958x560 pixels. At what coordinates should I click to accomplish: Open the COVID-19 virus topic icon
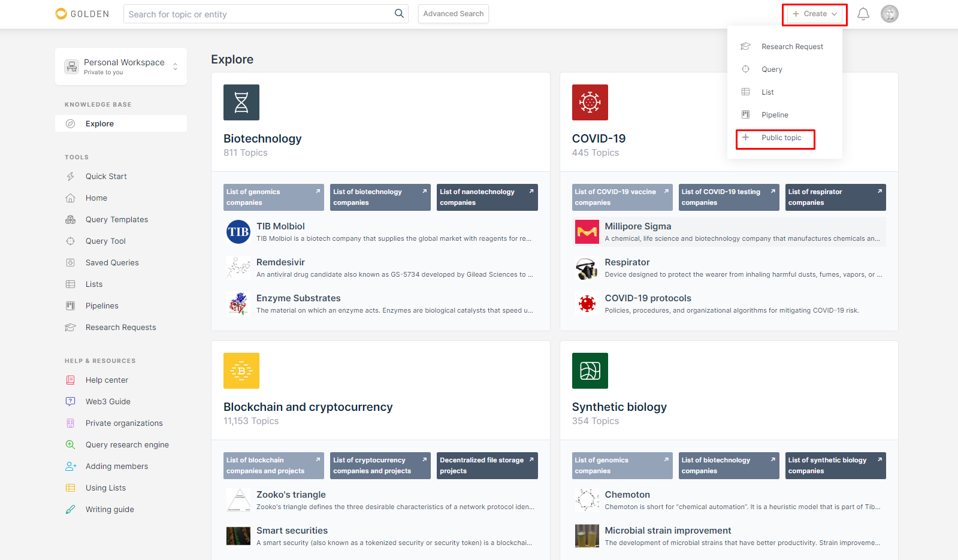pyautogui.click(x=590, y=102)
